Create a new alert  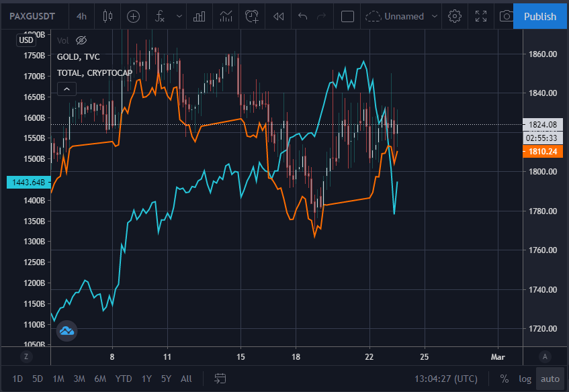click(252, 16)
